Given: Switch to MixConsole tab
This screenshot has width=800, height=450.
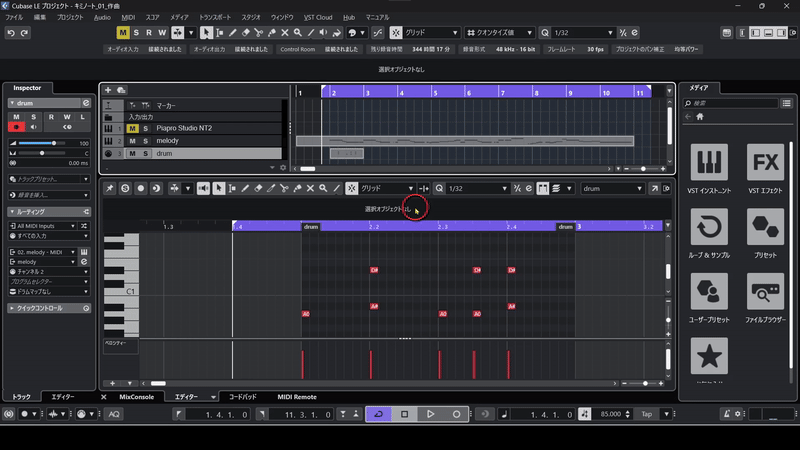Looking at the screenshot, I should pos(136,397).
